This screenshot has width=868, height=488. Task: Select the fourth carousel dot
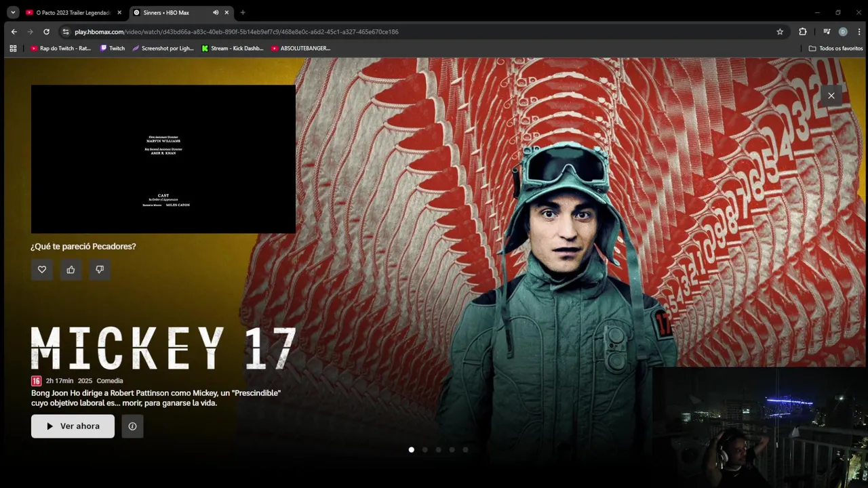tap(452, 449)
